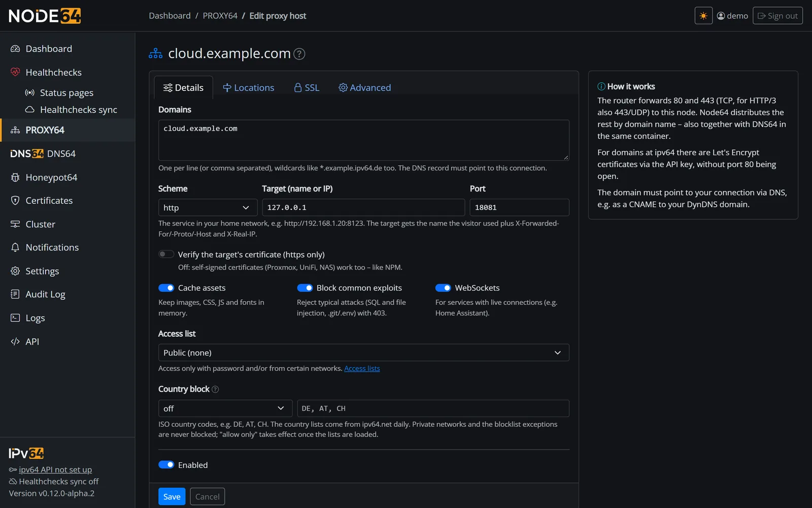Click the Notifications bell icon
Image resolution: width=812 pixels, height=508 pixels.
(x=15, y=247)
